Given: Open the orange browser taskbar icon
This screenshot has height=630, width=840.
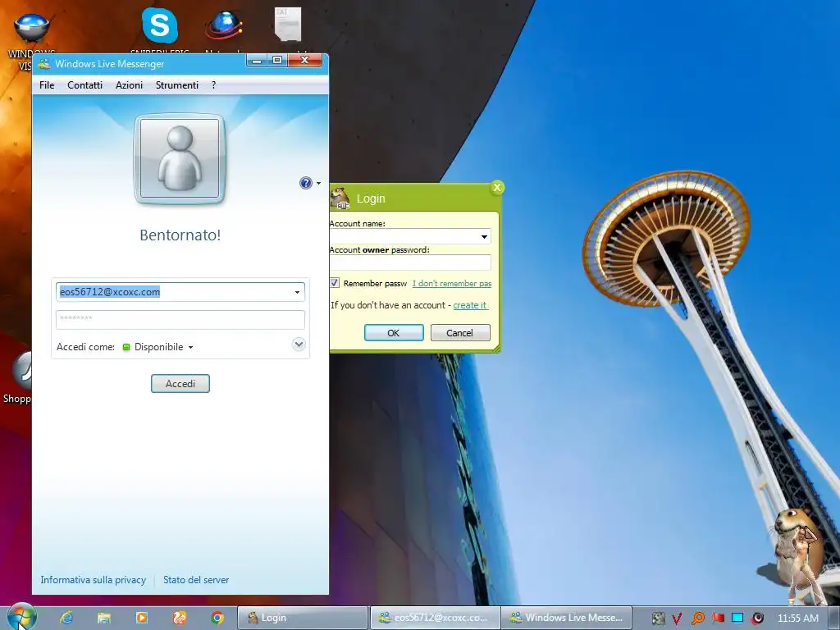Looking at the screenshot, I should tap(179, 618).
